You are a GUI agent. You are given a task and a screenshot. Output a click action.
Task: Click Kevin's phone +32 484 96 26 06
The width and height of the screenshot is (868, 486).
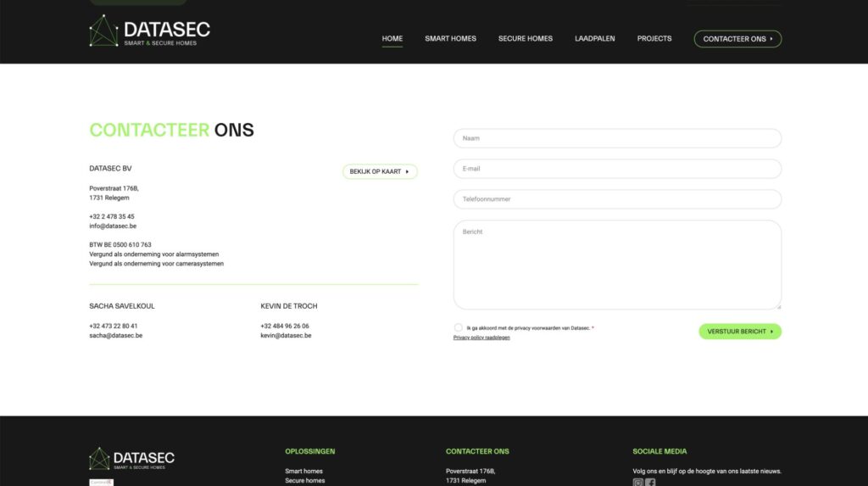pos(285,327)
